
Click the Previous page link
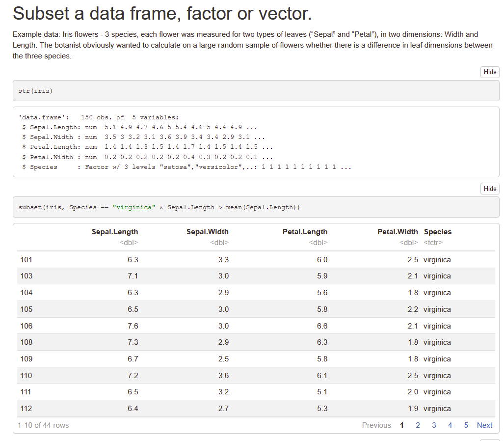376,425
